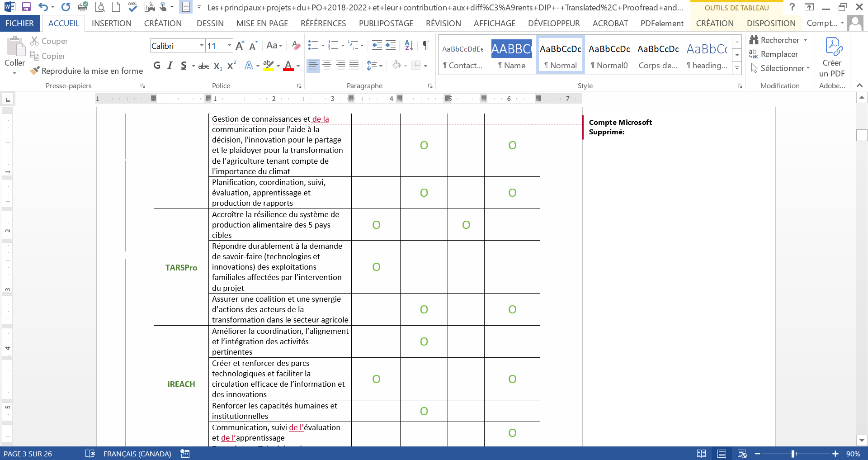
Task: Click Remplacer to replace text
Action: tap(774, 54)
